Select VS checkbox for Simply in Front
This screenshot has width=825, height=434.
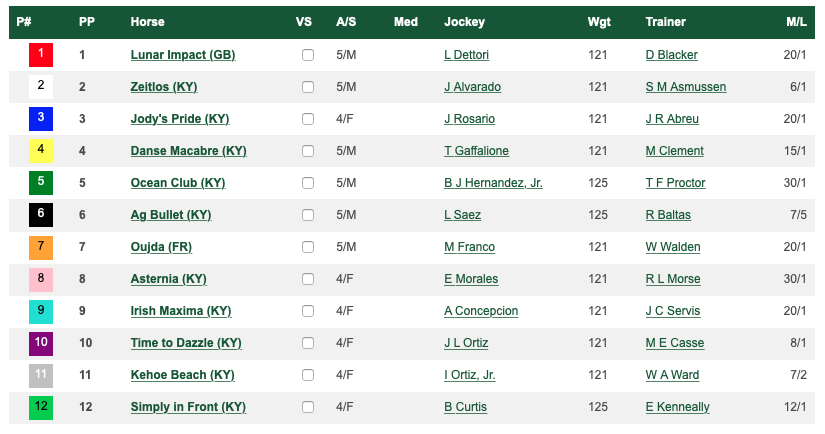pyautogui.click(x=308, y=407)
